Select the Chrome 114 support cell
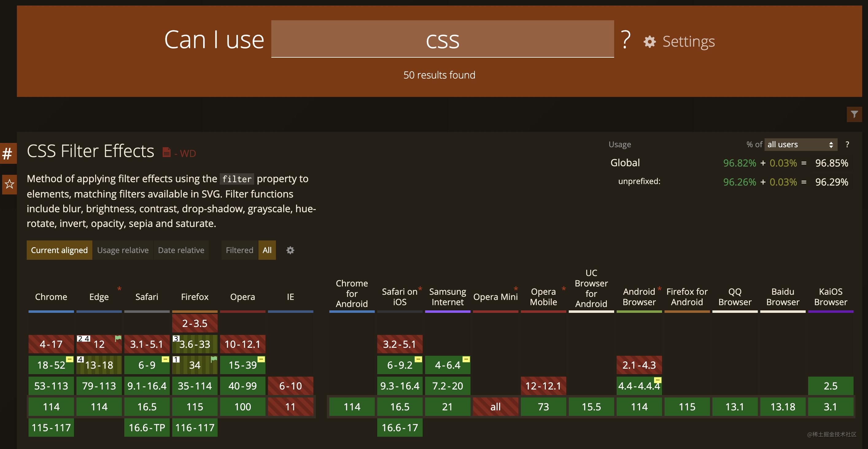This screenshot has width=868, height=449. [x=51, y=407]
